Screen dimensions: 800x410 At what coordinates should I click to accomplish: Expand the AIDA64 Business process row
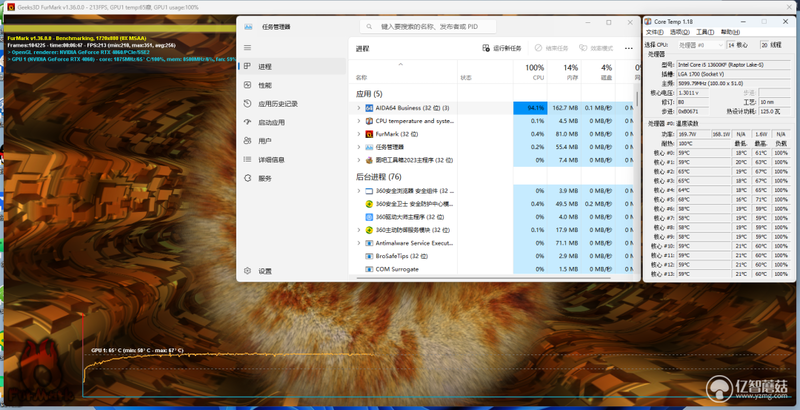tap(359, 108)
